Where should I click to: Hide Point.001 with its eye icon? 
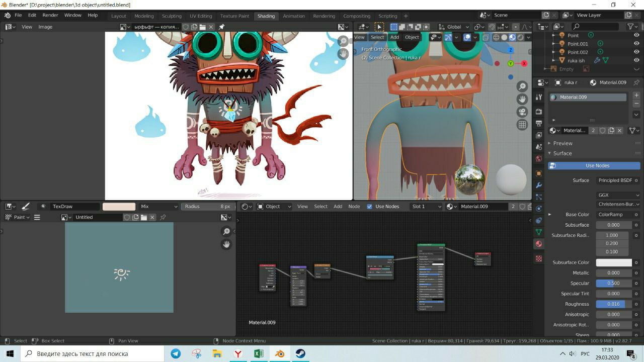tap(636, 44)
